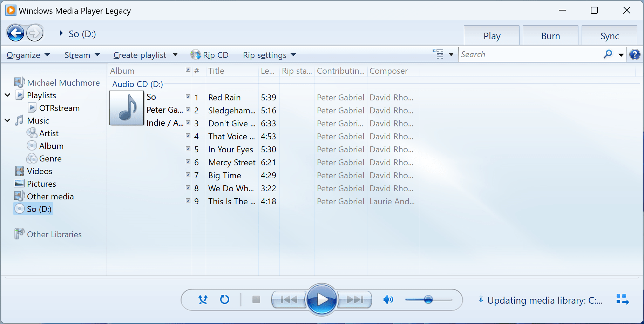This screenshot has height=324, width=644.
Task: Go back with the blue back arrow
Action: click(x=16, y=33)
